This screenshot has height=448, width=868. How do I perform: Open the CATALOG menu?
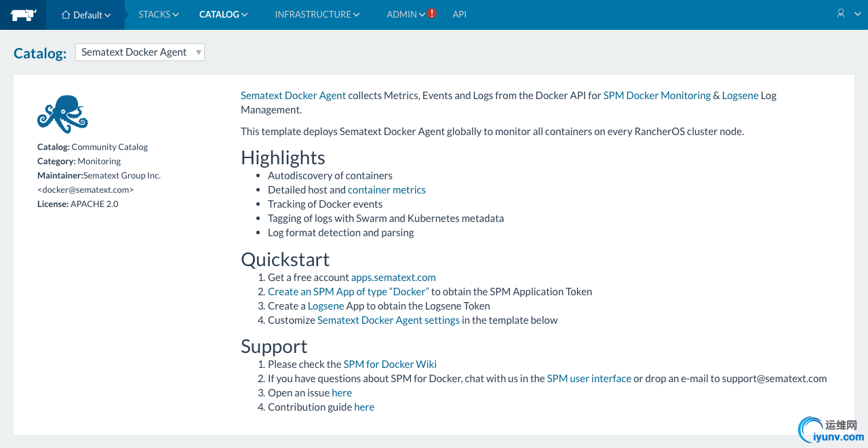point(224,14)
